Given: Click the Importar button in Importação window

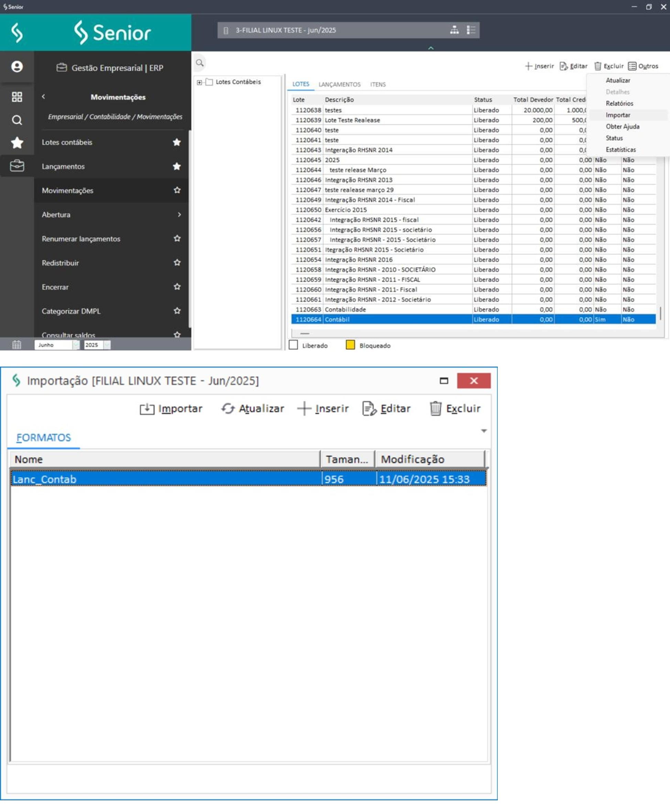Looking at the screenshot, I should (x=171, y=409).
